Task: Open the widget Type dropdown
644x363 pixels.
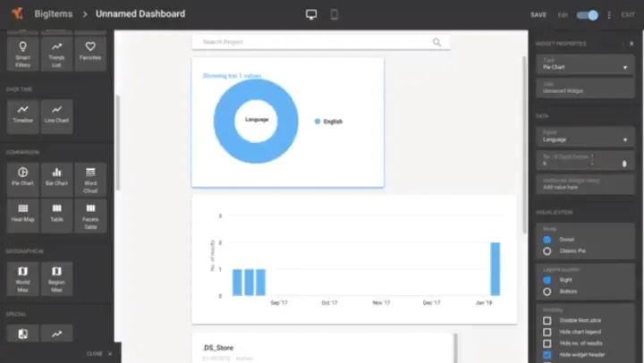Action: (x=585, y=64)
